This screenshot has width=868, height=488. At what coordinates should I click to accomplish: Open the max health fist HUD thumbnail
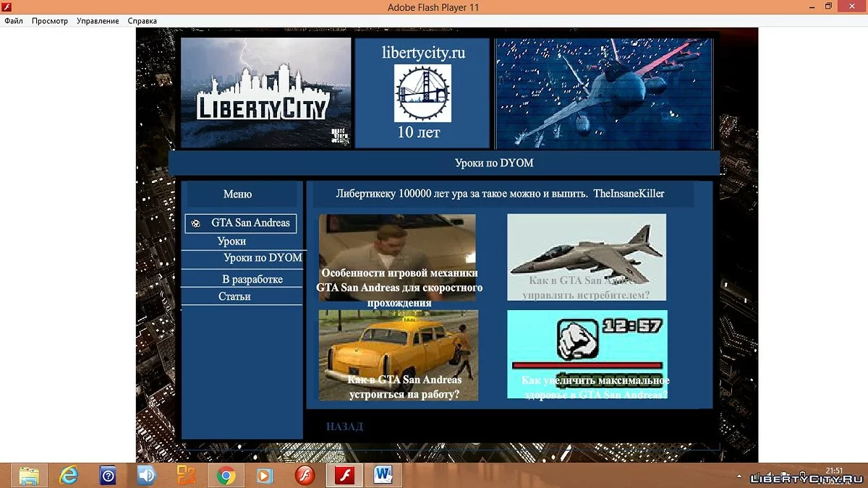click(587, 354)
